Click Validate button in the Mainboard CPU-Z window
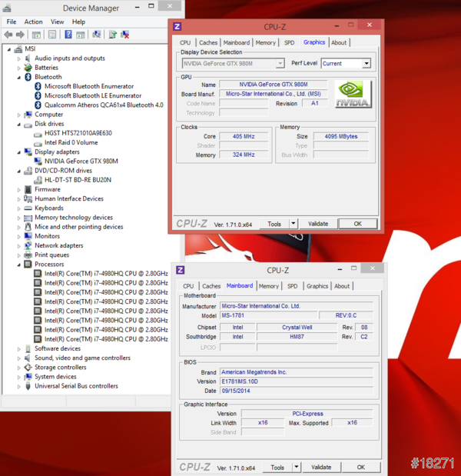 point(321,467)
